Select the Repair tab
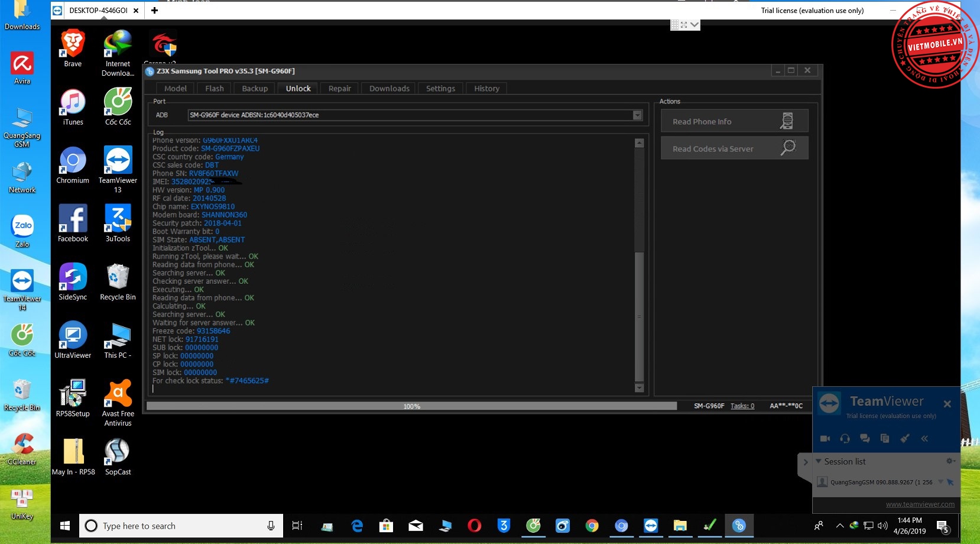The image size is (980, 544). (339, 88)
